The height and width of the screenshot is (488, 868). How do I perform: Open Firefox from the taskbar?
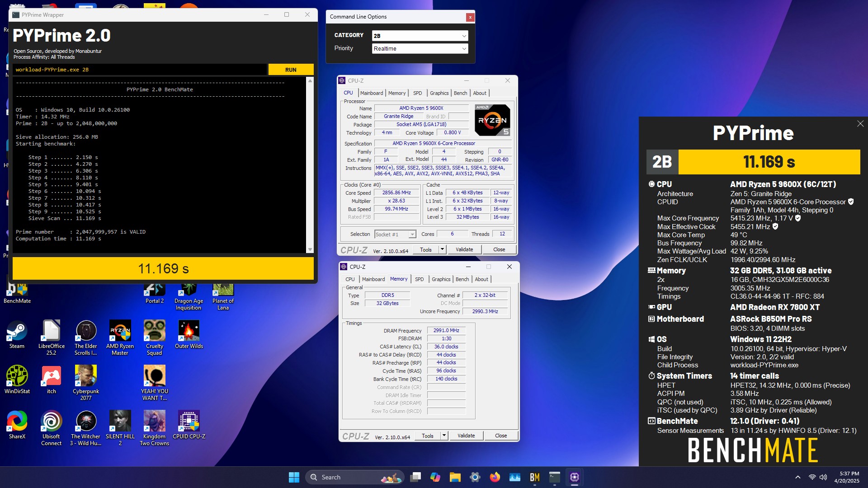[x=495, y=477]
